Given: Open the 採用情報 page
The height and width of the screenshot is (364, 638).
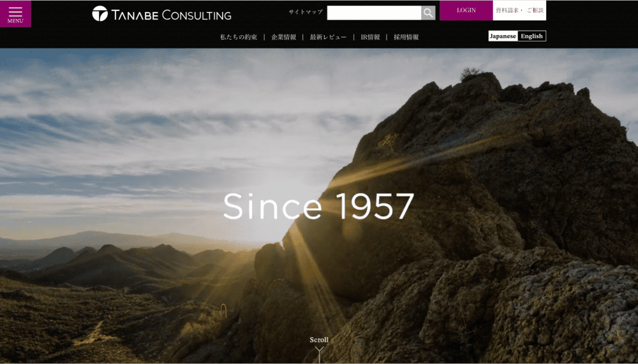Looking at the screenshot, I should point(406,37).
